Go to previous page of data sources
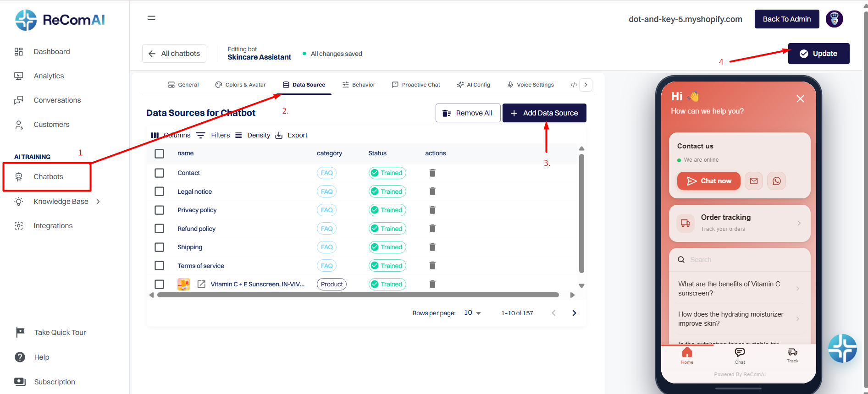The image size is (868, 394). pyautogui.click(x=553, y=313)
